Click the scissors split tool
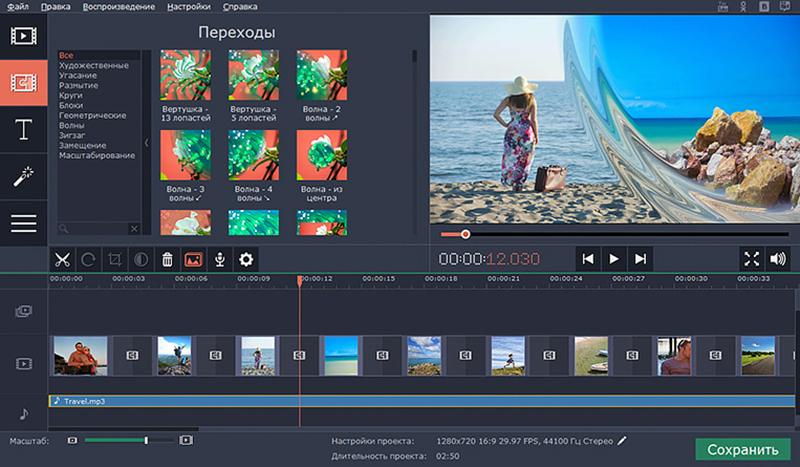Screen dimensions: 800x467 click(62, 259)
